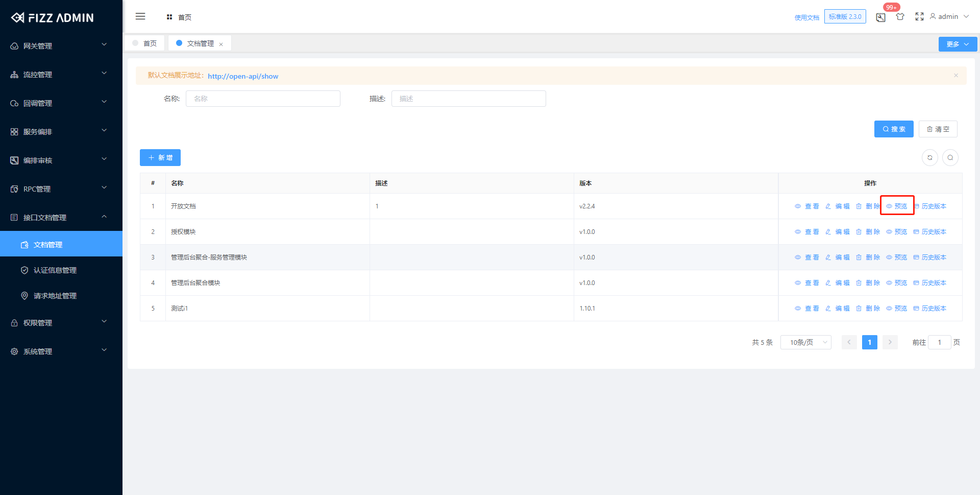The image size is (980, 495).
Task: Delete the 测试i1 document via 删除 link
Action: [x=873, y=308]
